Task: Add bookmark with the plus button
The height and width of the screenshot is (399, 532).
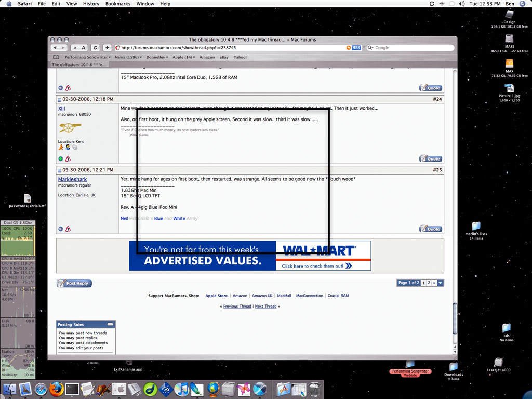Action: coord(107,48)
